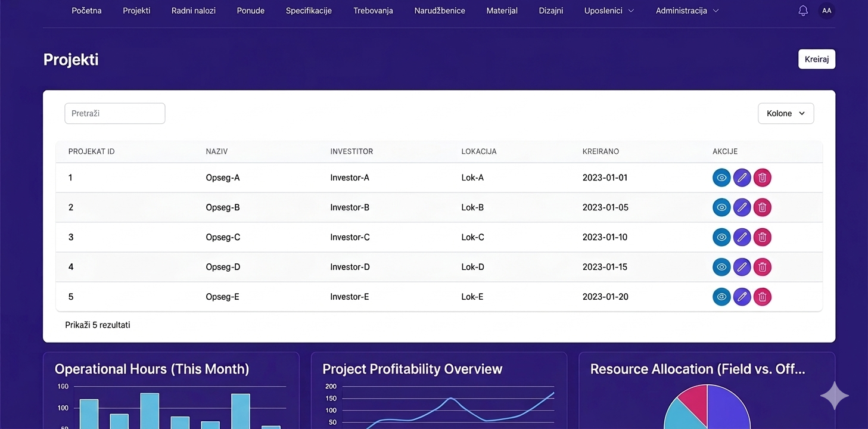
Task: Go to Radni nalozi in navigation
Action: tap(193, 11)
